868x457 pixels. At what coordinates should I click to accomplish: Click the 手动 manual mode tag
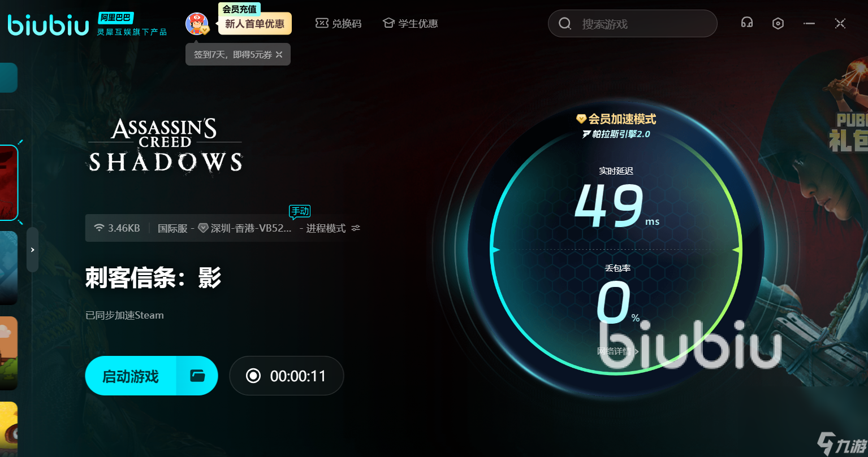tap(300, 211)
